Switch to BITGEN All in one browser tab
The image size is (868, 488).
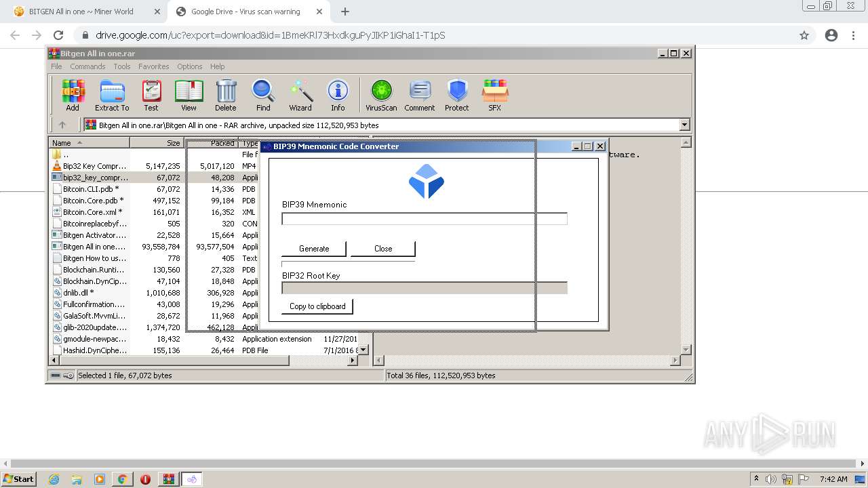pos(81,12)
